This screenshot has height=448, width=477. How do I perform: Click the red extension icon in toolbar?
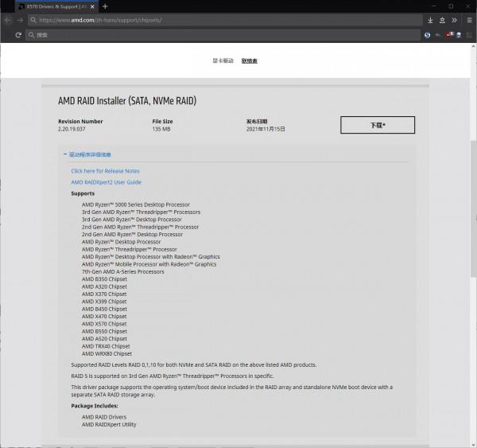pos(449,35)
